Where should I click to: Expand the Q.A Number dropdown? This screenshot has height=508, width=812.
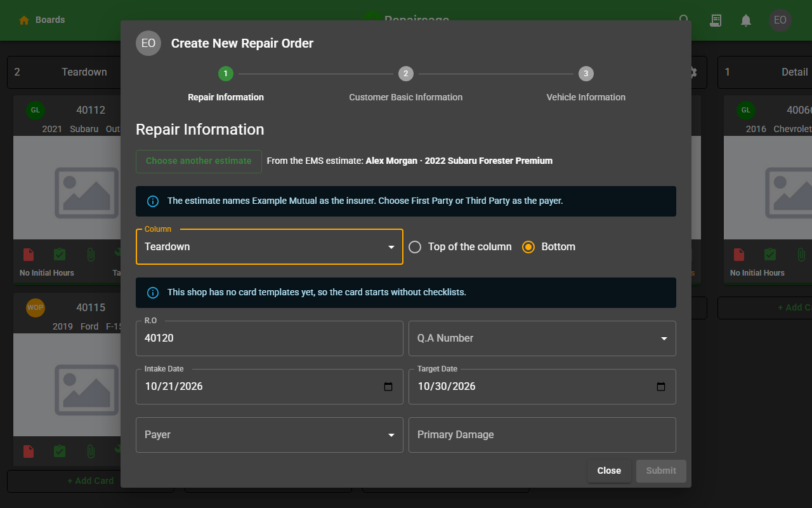point(542,338)
